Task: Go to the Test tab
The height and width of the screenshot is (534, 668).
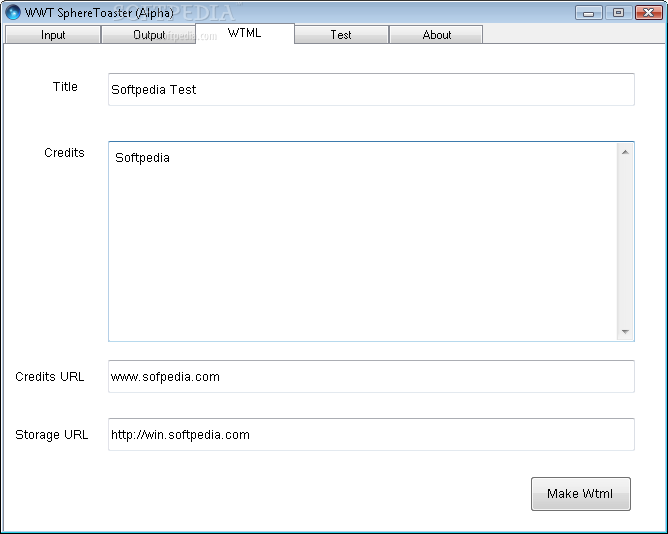Action: click(x=341, y=35)
